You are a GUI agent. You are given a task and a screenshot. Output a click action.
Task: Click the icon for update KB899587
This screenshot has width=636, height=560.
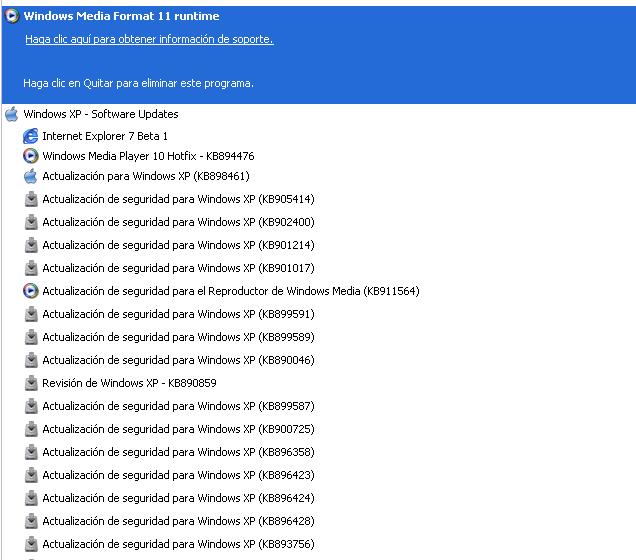(x=31, y=406)
